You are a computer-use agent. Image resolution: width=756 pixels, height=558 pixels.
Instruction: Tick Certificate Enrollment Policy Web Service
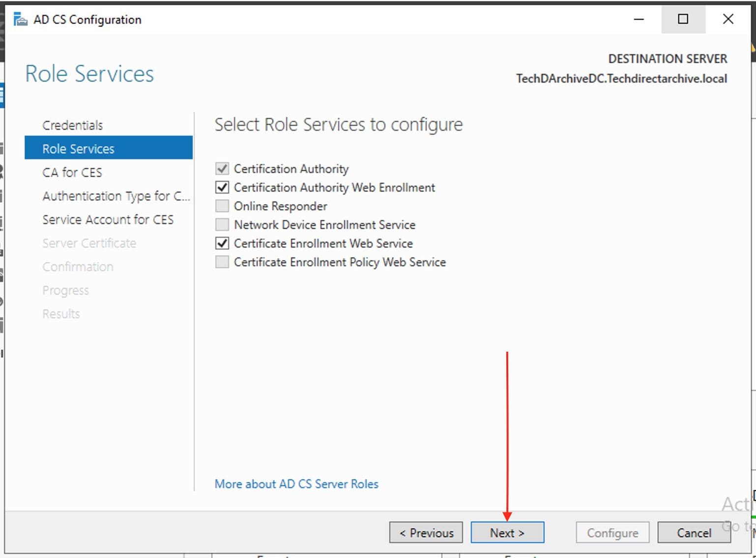[x=222, y=262]
